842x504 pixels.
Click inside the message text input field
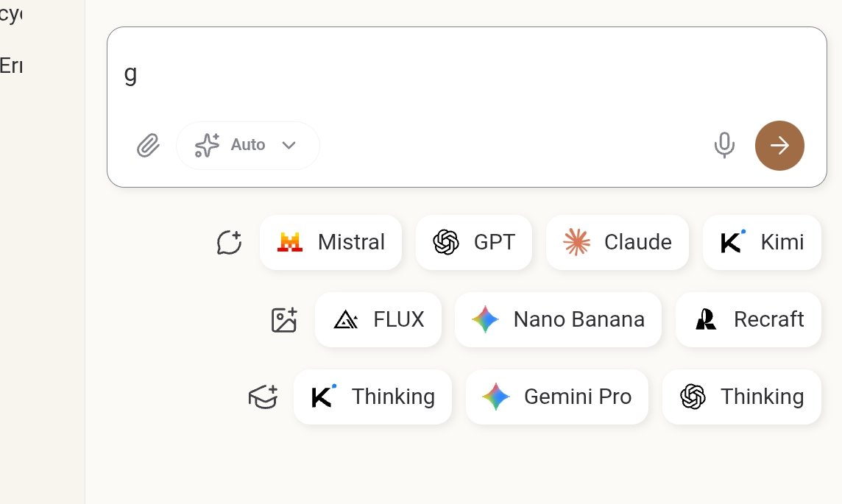pos(466,74)
